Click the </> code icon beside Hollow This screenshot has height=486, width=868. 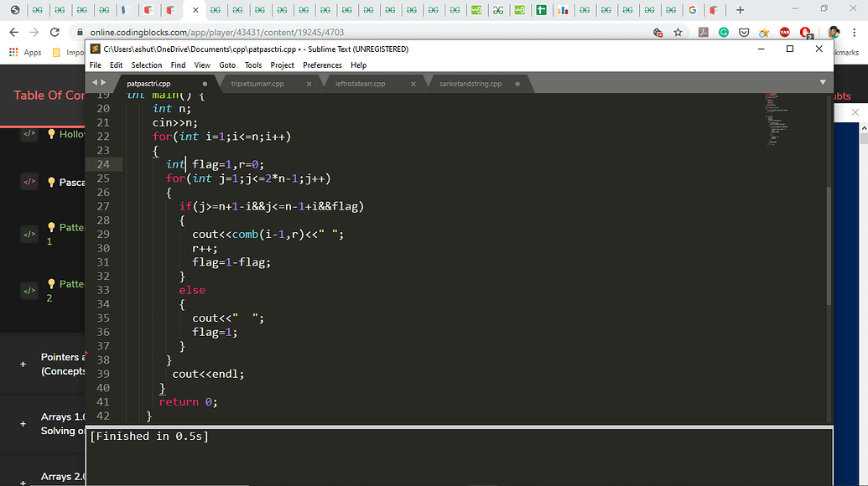point(29,133)
